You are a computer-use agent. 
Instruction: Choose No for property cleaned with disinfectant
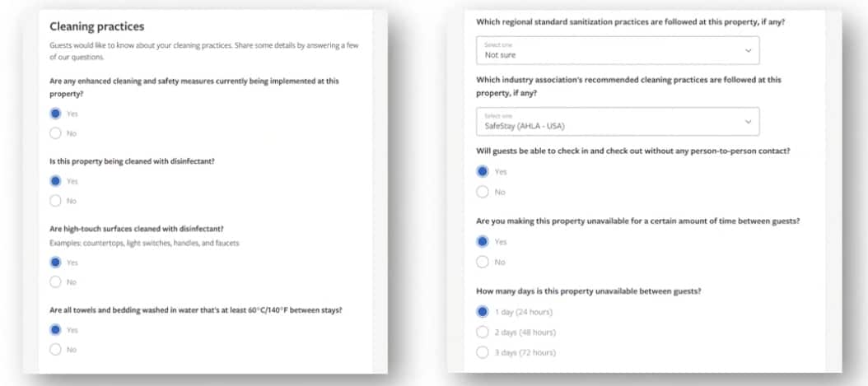(55, 201)
